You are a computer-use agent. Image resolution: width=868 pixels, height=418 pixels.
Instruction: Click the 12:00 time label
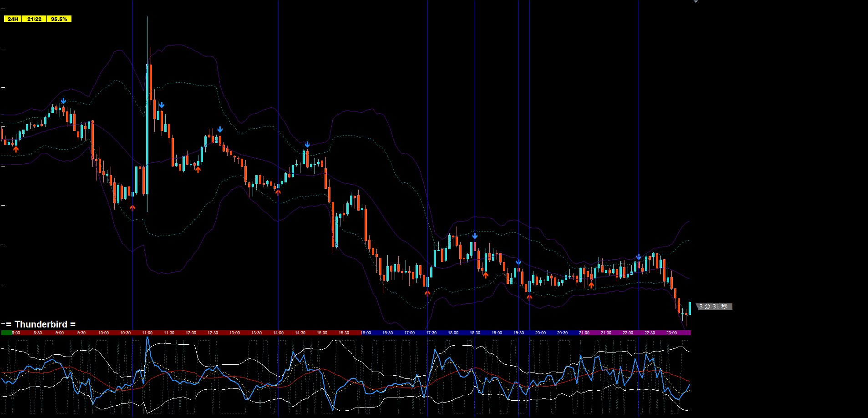191,333
